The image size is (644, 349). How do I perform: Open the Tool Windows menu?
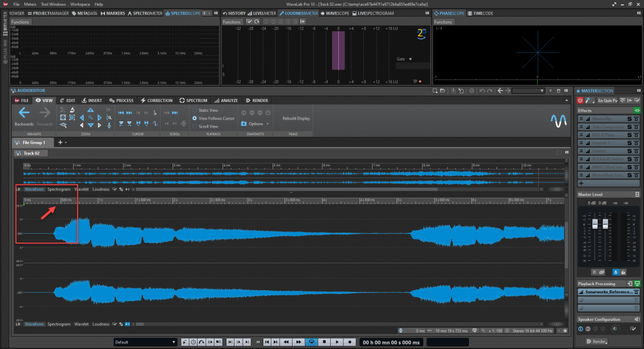53,4
